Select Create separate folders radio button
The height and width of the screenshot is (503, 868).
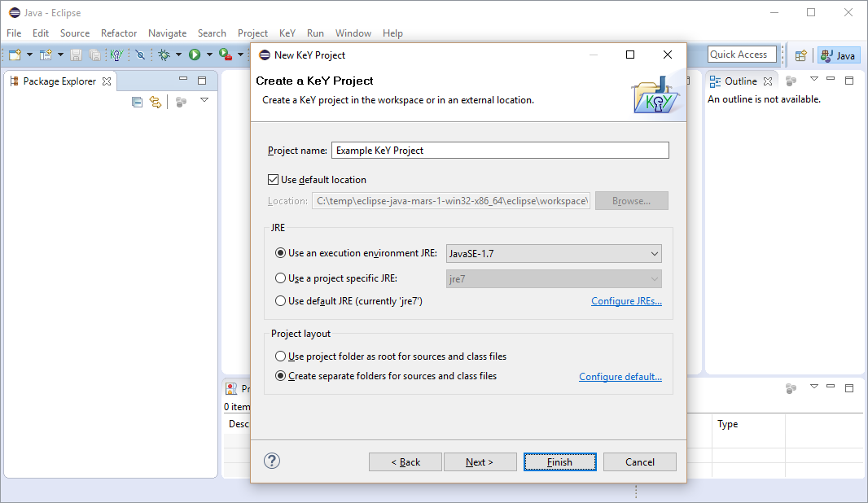[281, 376]
